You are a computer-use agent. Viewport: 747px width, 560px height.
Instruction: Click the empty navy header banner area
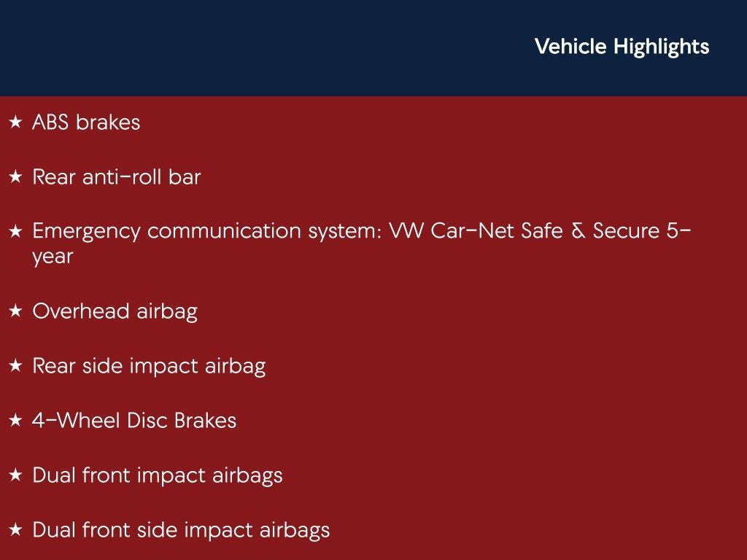click(255, 48)
